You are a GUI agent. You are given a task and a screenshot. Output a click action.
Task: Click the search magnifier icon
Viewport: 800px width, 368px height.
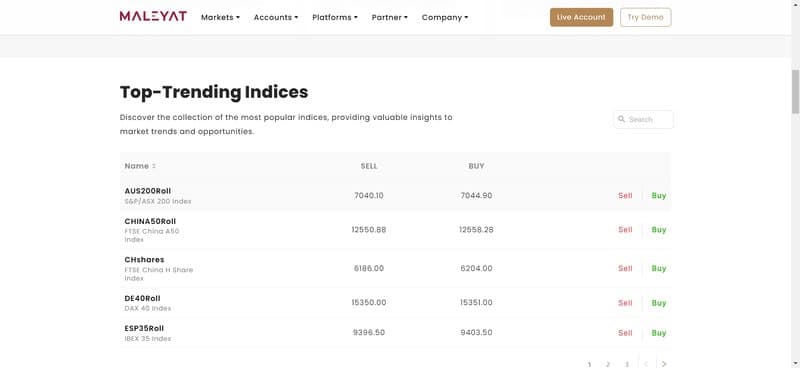click(x=621, y=119)
